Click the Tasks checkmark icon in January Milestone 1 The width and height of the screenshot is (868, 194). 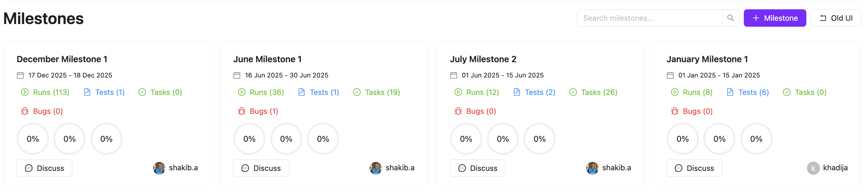[x=786, y=92]
